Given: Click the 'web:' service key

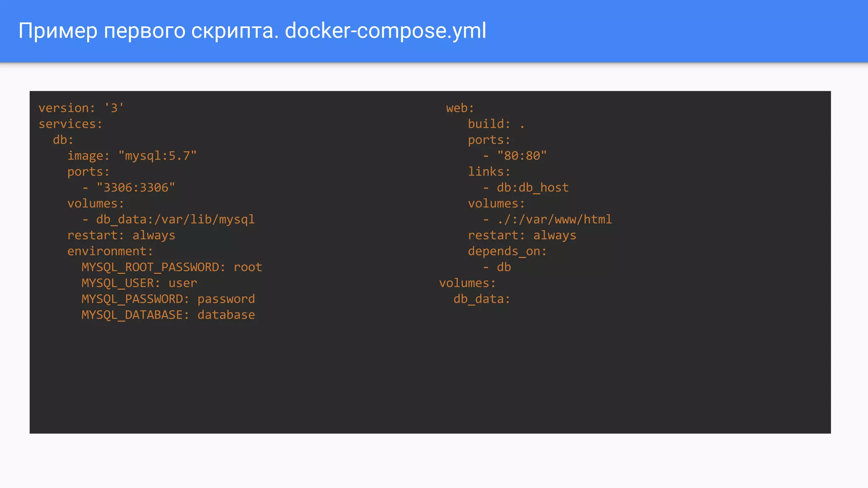Looking at the screenshot, I should [460, 108].
